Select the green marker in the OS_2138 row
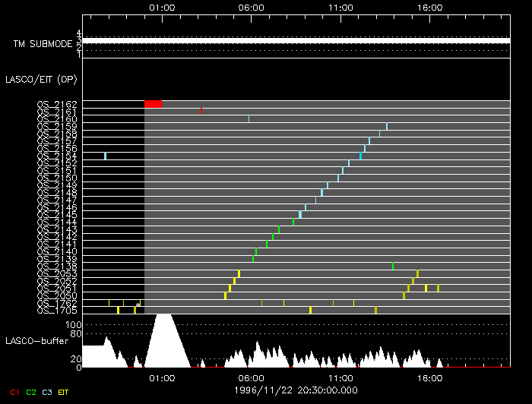 392,266
